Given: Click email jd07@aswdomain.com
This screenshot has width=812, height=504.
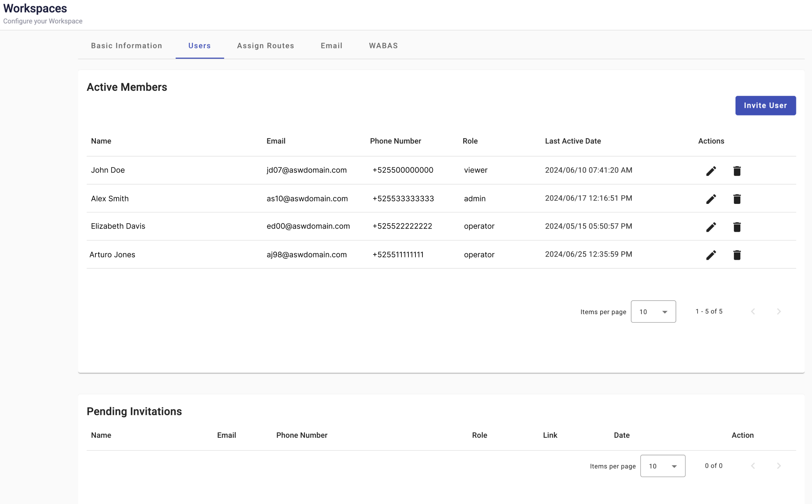Looking at the screenshot, I should pos(306,170).
